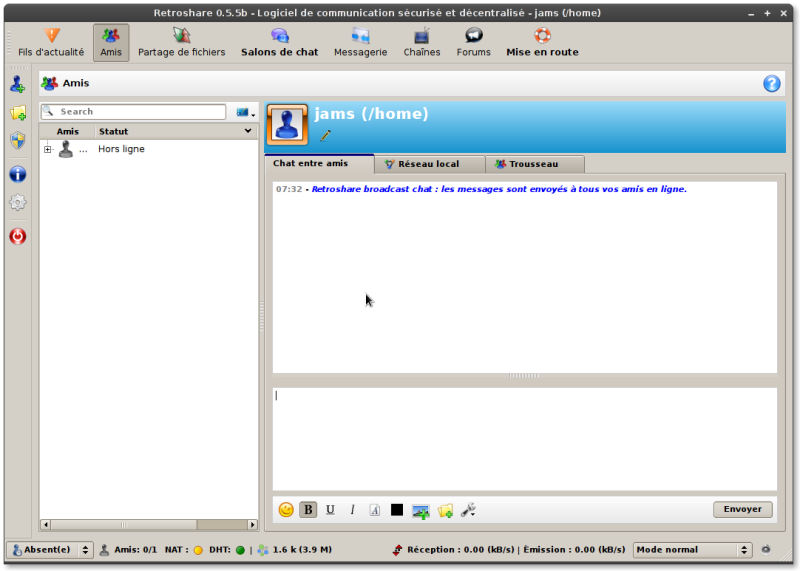The image size is (800, 571).
Task: Click the attach picture icon
Action: pos(420,511)
